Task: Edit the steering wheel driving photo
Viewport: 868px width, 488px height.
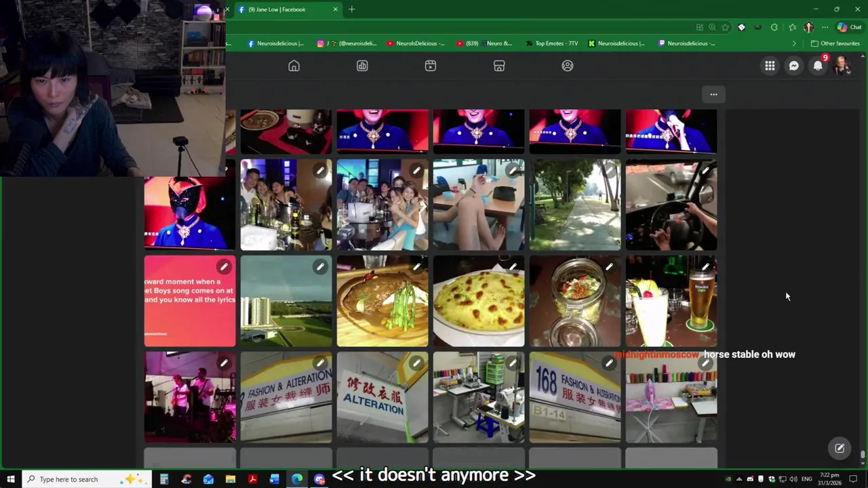Action: pyautogui.click(x=706, y=171)
